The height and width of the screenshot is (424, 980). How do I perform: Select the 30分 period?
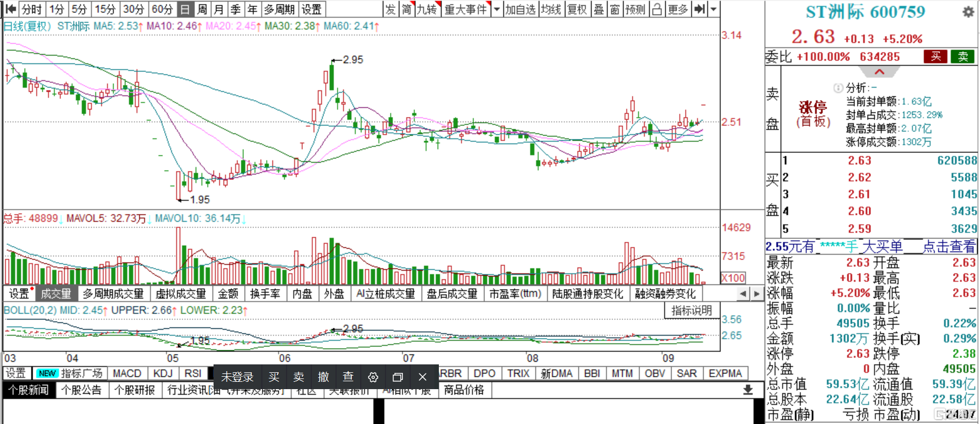(134, 9)
